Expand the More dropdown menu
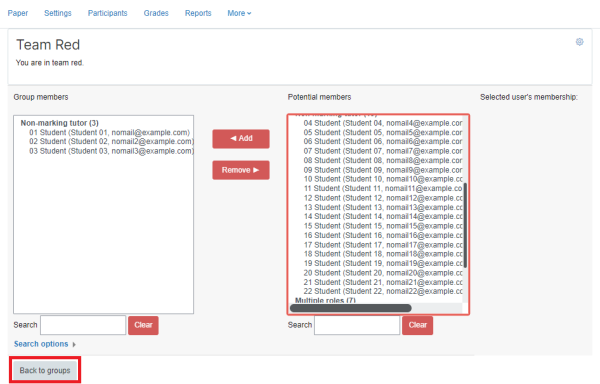The height and width of the screenshot is (384, 600). pyautogui.click(x=239, y=13)
